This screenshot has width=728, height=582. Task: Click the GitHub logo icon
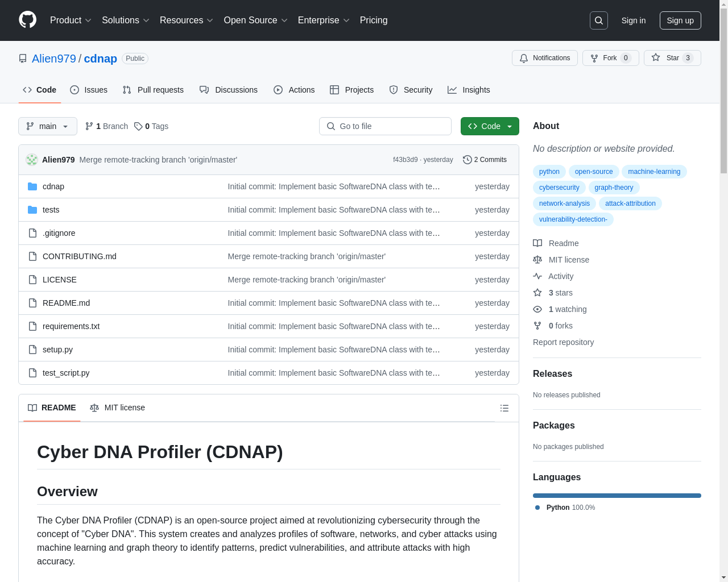click(27, 20)
